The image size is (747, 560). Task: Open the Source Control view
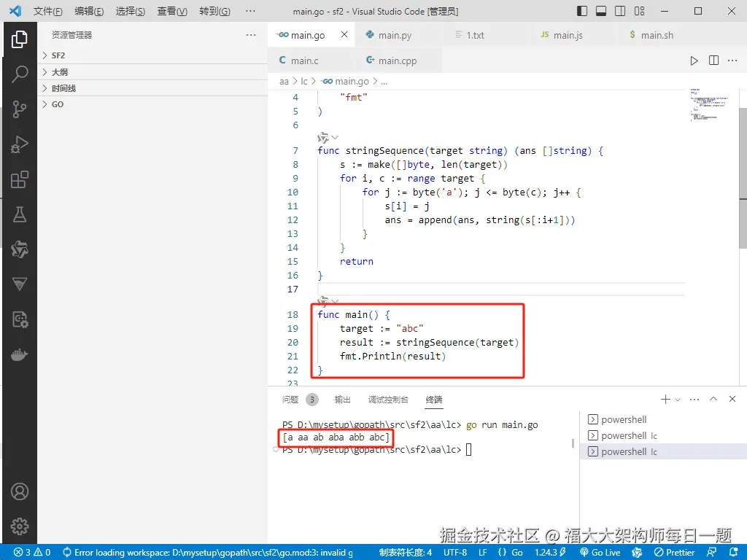(x=20, y=109)
